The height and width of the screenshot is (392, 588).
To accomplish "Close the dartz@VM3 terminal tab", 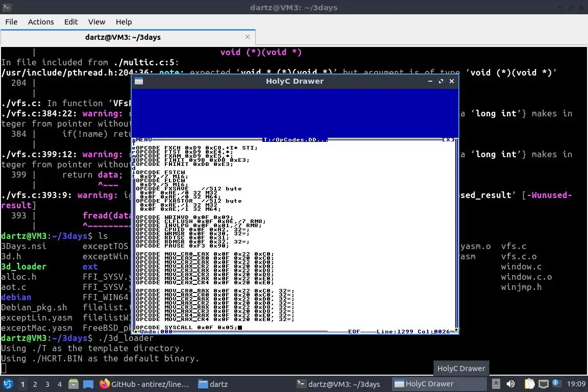I will (x=248, y=37).
